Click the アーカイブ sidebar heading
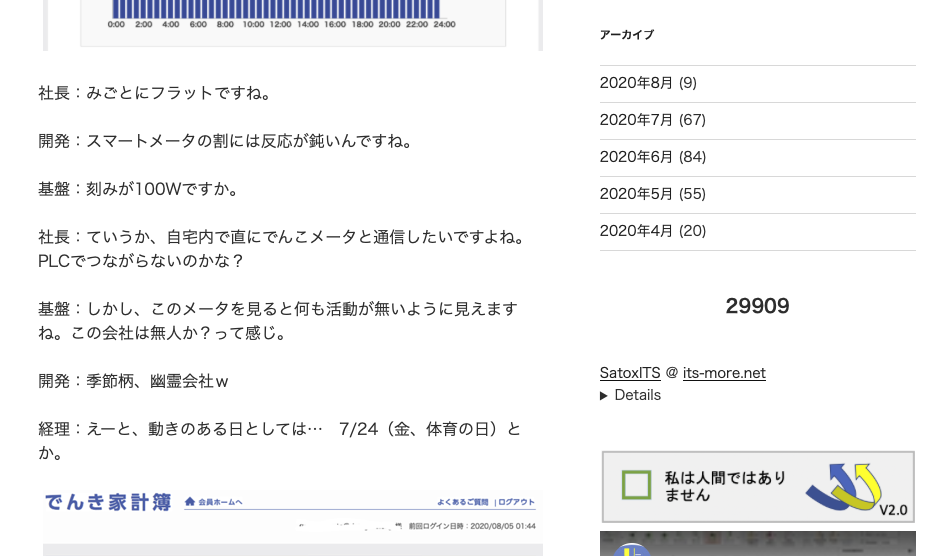931x556 pixels. pos(627,35)
